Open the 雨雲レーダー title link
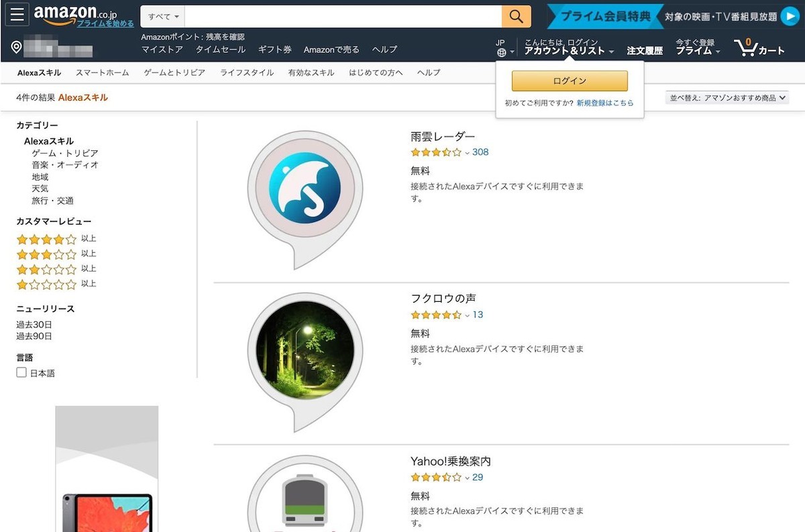805x532 pixels. click(443, 136)
